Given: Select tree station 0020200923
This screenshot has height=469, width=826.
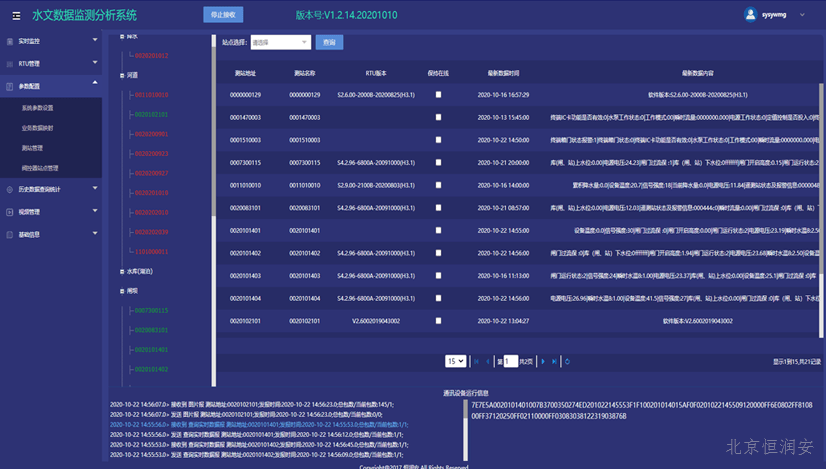Looking at the screenshot, I should (x=151, y=154).
